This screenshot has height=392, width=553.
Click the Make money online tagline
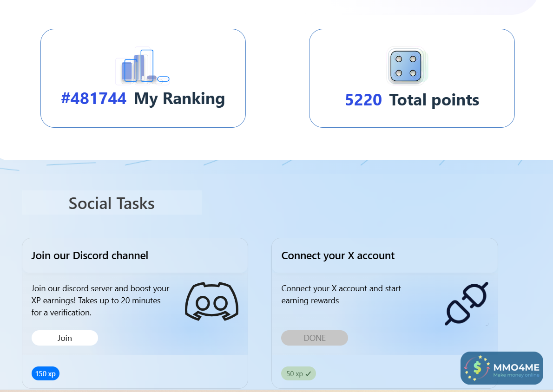pyautogui.click(x=516, y=375)
